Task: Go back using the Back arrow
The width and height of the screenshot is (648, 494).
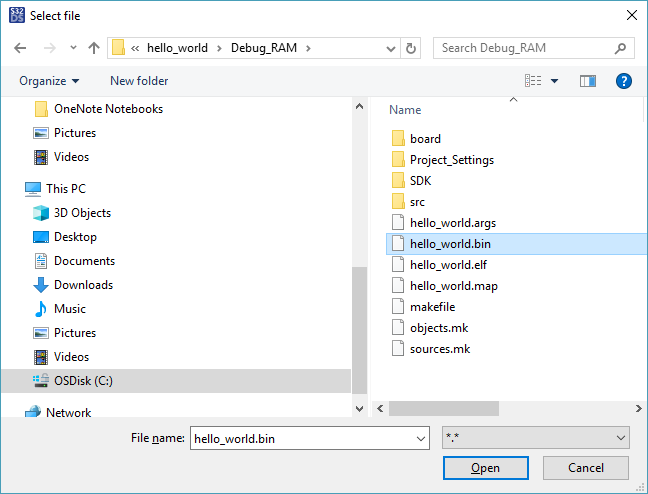Action: (20, 48)
